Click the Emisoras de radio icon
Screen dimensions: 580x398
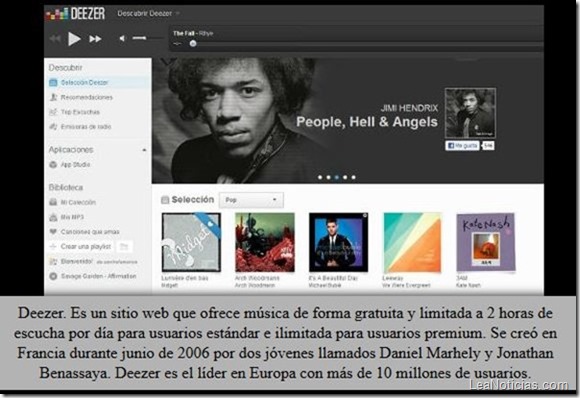tap(53, 127)
